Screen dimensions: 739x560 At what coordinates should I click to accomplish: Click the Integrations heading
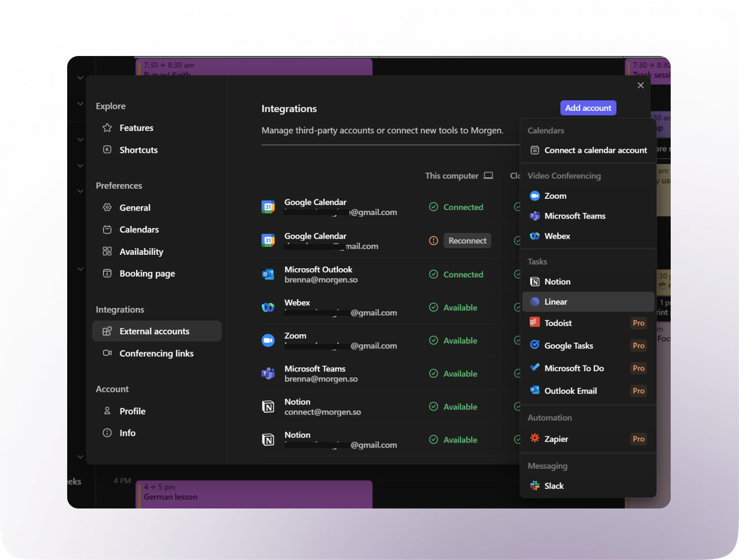pos(289,109)
